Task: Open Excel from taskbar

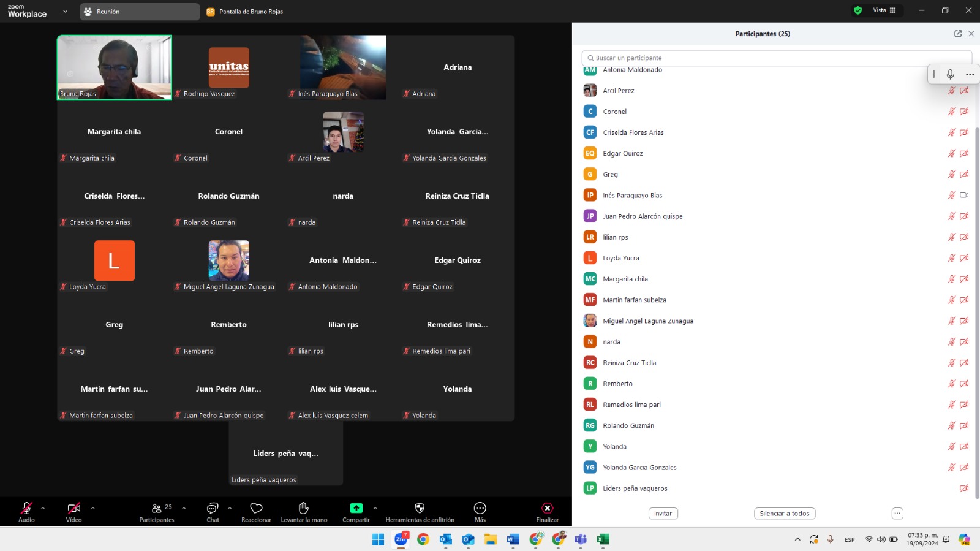Action: click(603, 539)
